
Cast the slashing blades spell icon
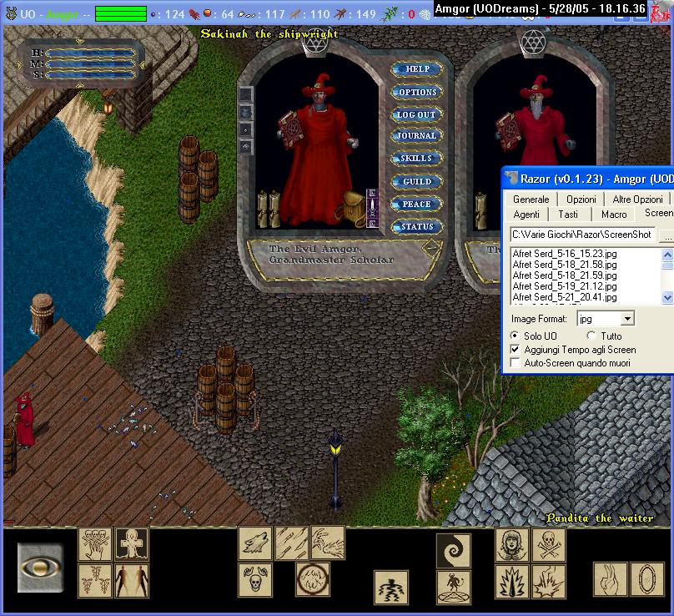pyautogui.click(x=291, y=543)
